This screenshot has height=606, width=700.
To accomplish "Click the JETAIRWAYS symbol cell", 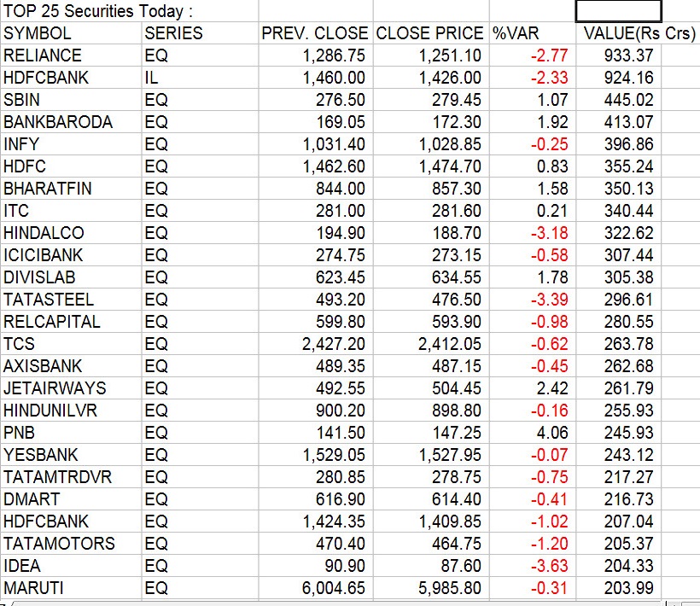I will pos(55,388).
